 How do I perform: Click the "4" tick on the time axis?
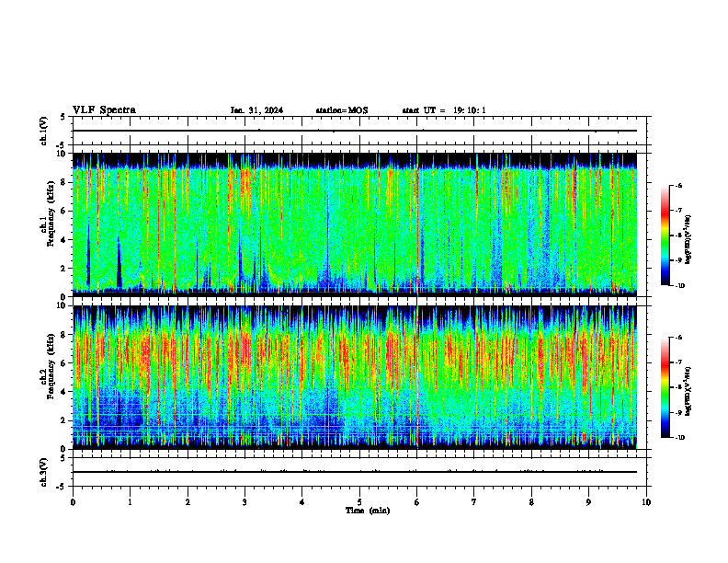(302, 502)
